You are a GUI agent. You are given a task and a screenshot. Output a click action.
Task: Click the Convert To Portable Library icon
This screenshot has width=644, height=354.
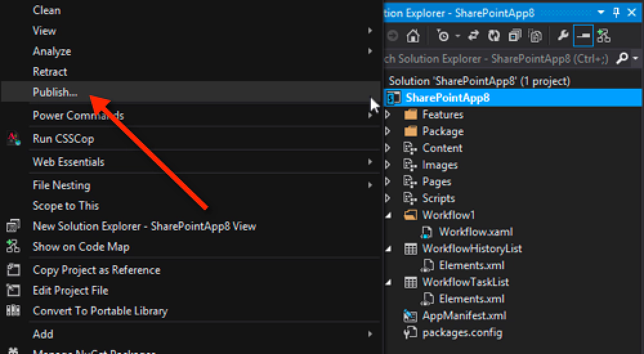coord(13,310)
